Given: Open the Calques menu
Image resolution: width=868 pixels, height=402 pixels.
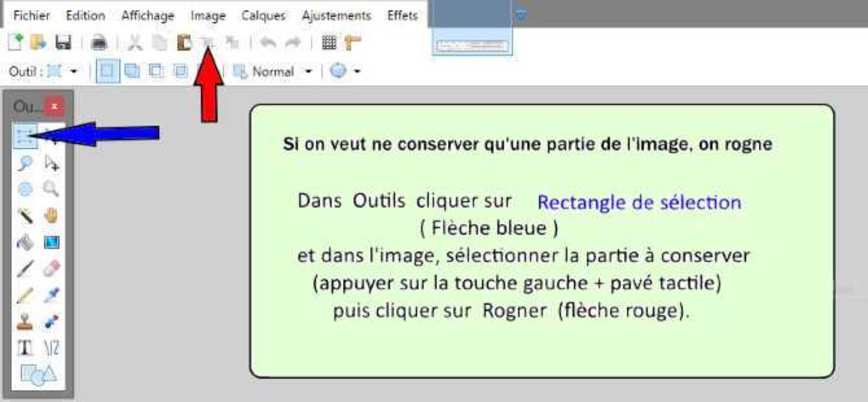Looking at the screenshot, I should 263,15.
